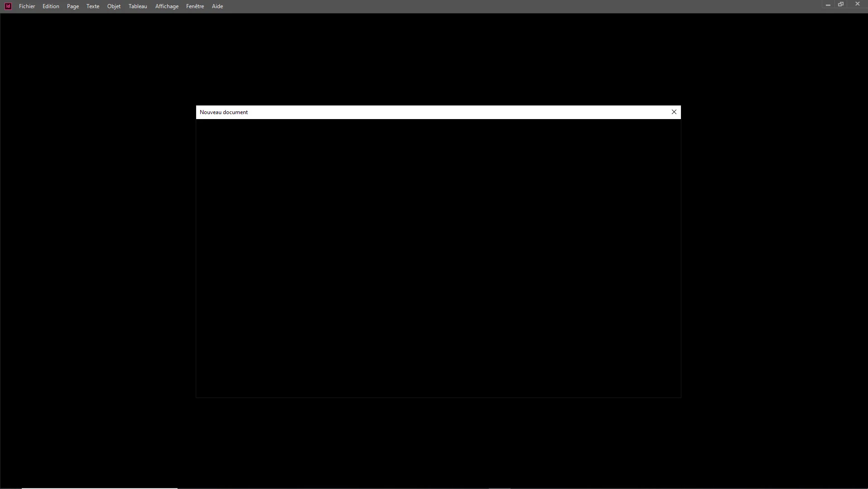The width and height of the screenshot is (868, 489).
Task: Open the Aide menu
Action: 217,6
